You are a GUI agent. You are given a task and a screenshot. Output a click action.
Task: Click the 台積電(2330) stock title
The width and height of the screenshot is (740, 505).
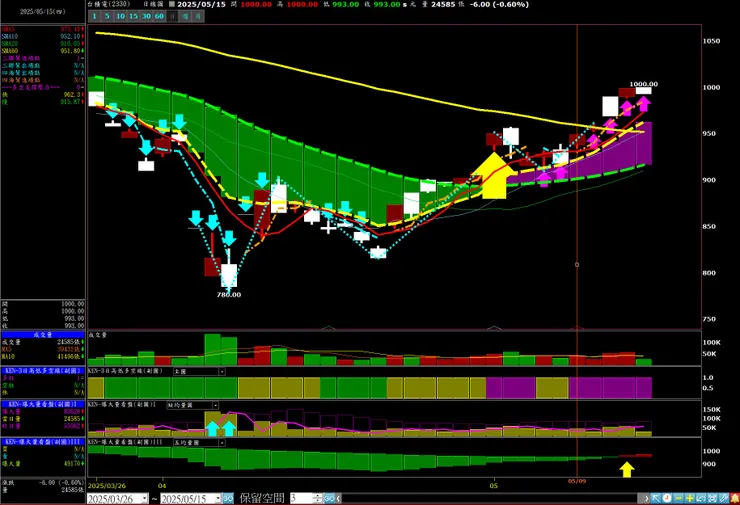tap(108, 4)
